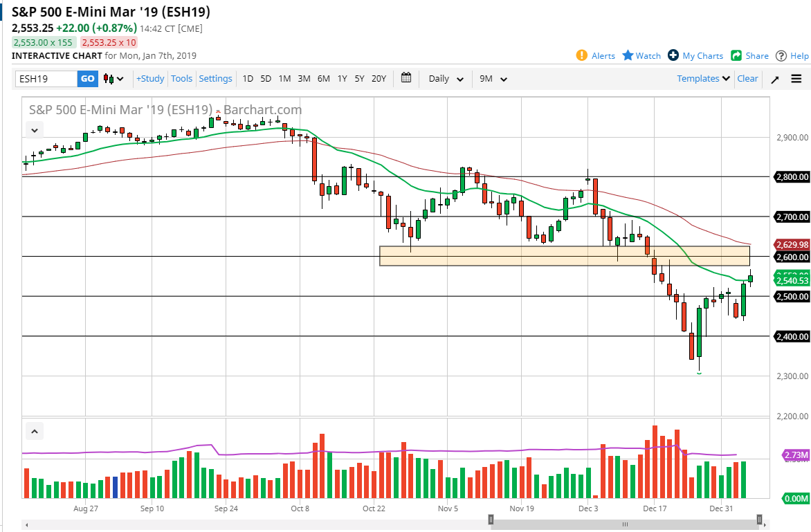Click the GO button
Screen dimensions: 811x532
click(x=87, y=78)
